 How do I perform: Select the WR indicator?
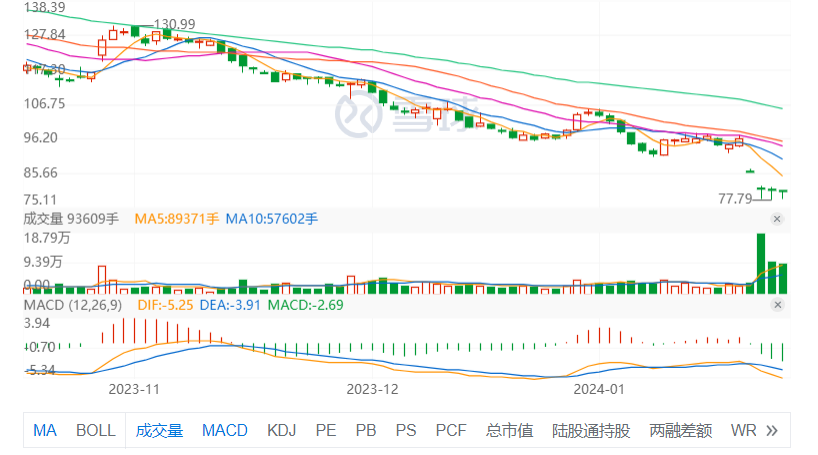click(x=743, y=430)
